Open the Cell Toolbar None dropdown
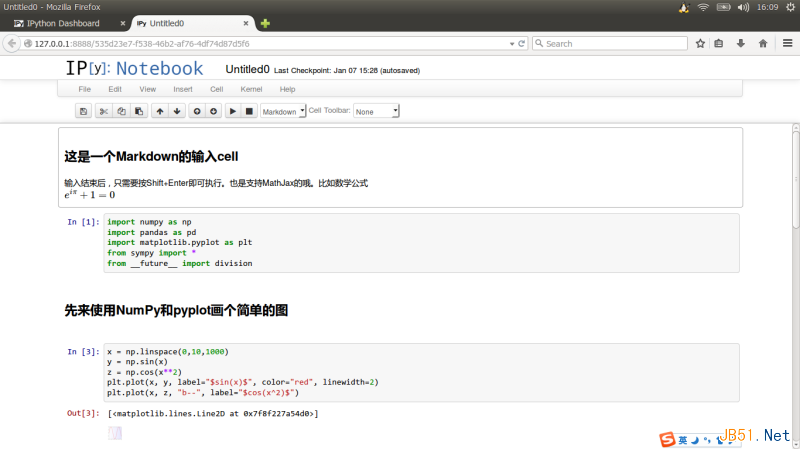 click(x=376, y=111)
